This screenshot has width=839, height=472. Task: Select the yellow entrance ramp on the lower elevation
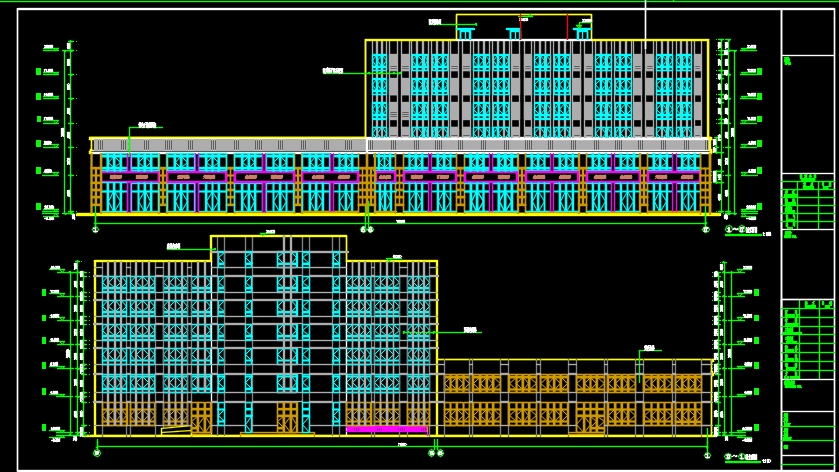click(x=176, y=430)
